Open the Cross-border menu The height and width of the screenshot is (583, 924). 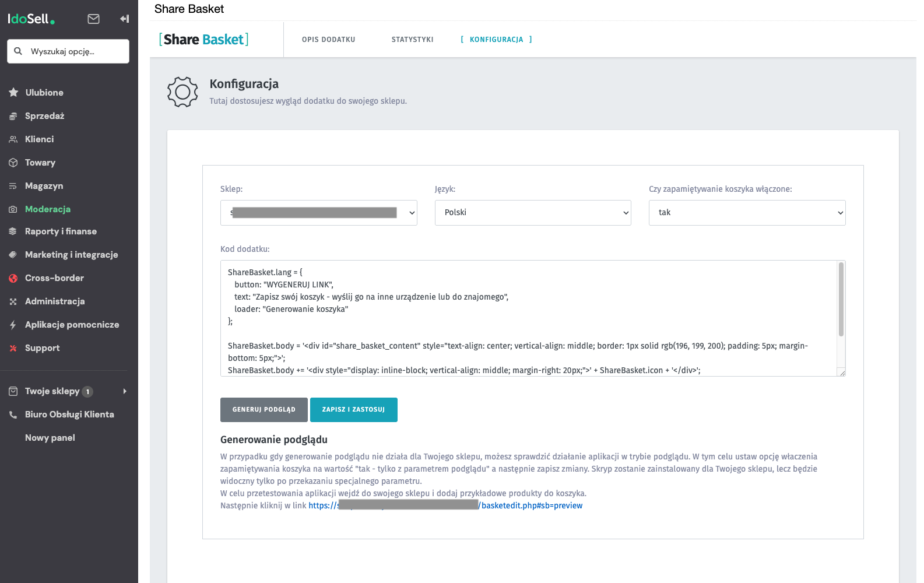tap(54, 278)
